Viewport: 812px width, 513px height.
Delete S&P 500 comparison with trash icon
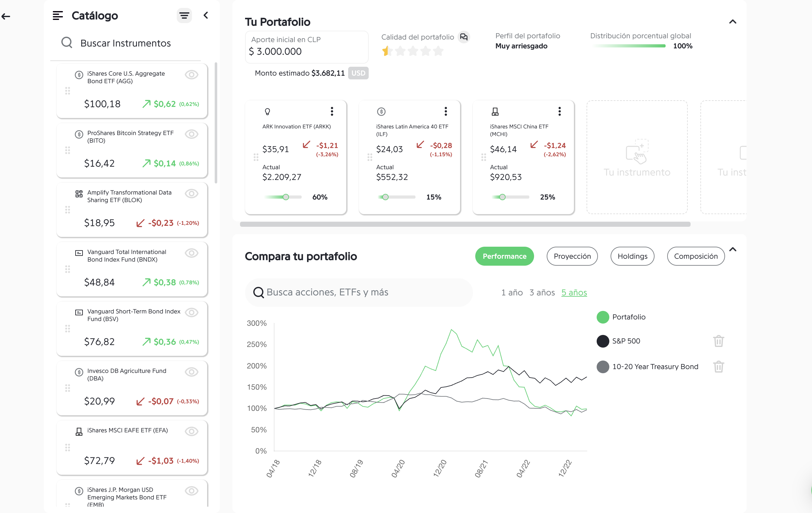[718, 341]
